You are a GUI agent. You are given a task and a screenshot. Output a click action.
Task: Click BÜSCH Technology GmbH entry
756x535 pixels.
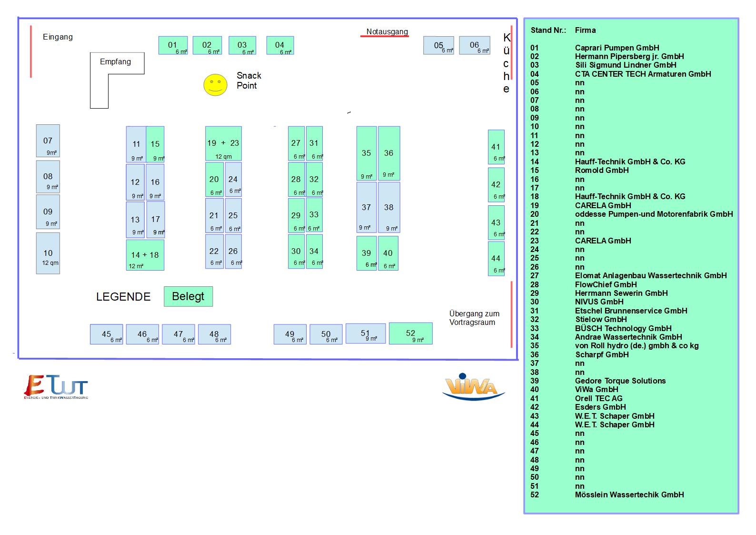point(623,328)
